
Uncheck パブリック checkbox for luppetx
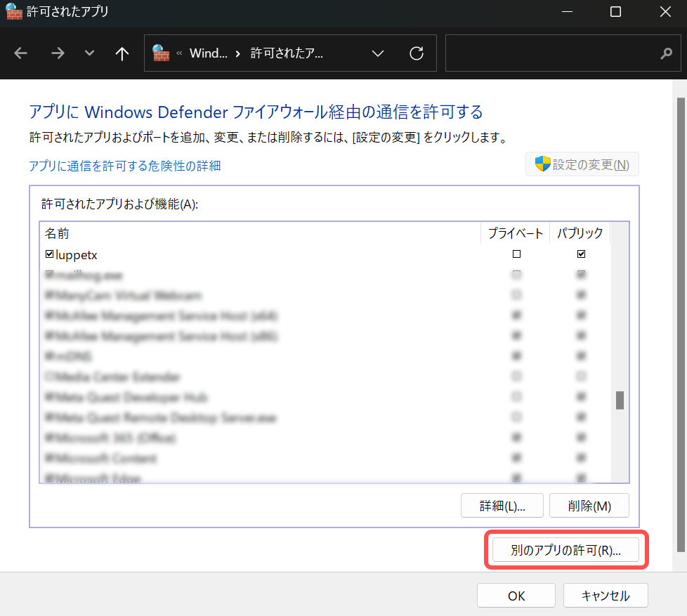click(580, 254)
